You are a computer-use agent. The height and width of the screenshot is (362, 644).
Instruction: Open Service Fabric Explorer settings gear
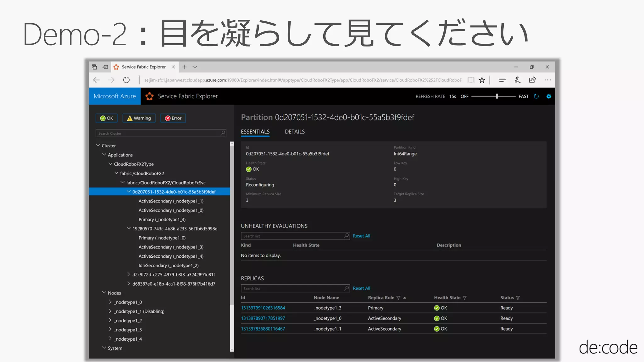click(549, 96)
